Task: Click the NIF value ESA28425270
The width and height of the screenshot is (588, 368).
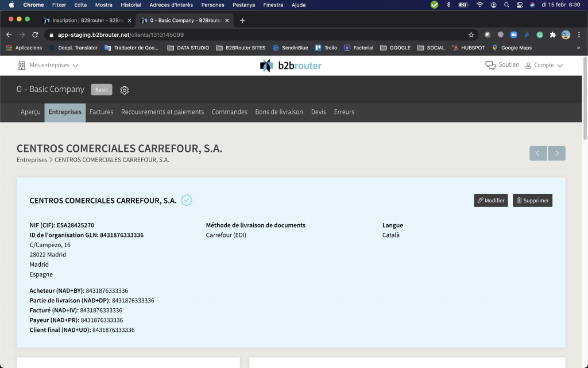Action: (x=75, y=225)
